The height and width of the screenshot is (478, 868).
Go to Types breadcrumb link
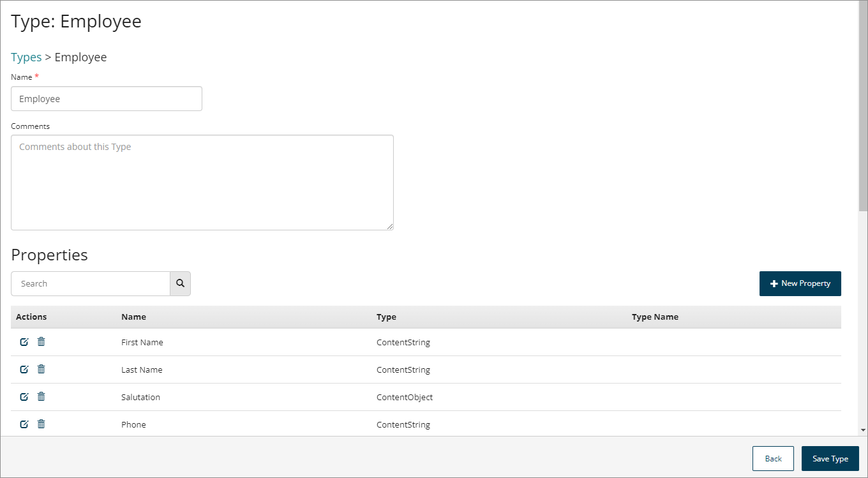tap(26, 57)
